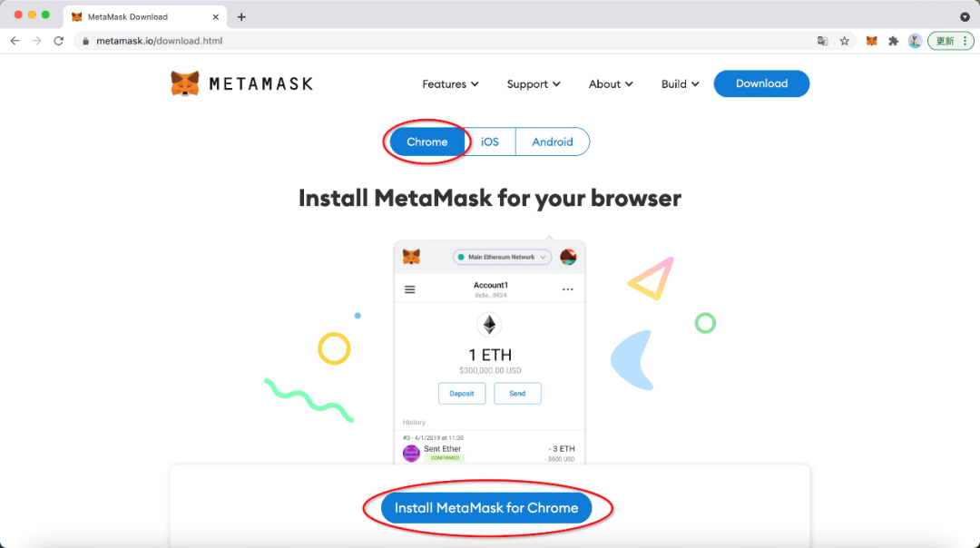Click the CONFIRMED status badge
Screen dimensions: 980x548
pos(445,458)
